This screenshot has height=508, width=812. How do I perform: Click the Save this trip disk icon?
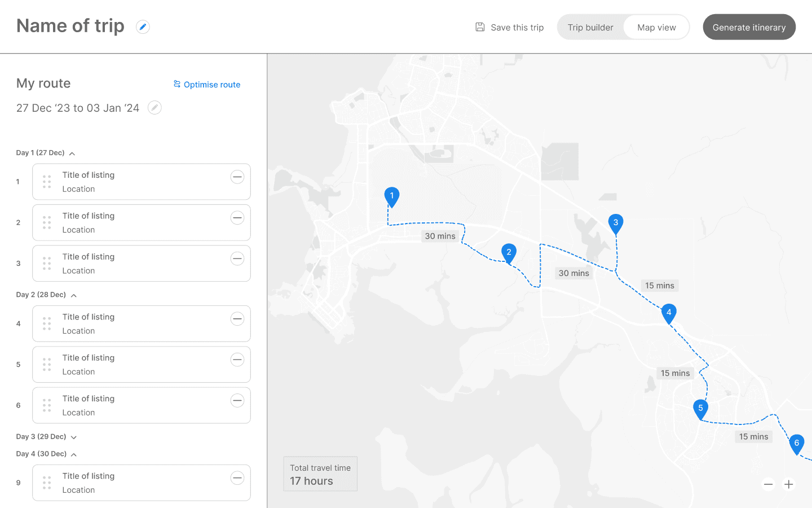pyautogui.click(x=480, y=27)
